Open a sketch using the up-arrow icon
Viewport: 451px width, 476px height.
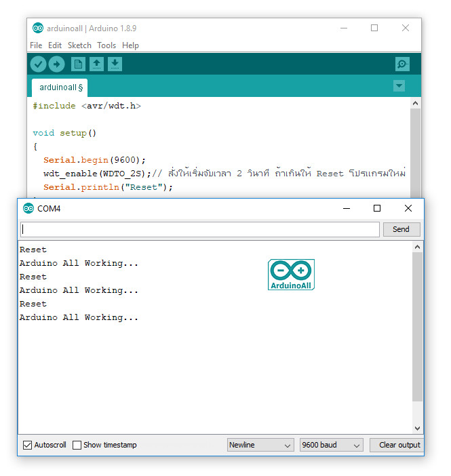pyautogui.click(x=96, y=64)
